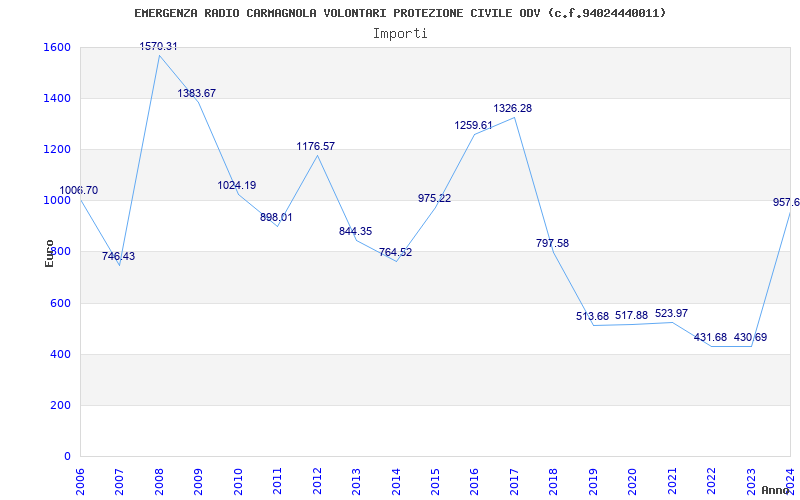Click the 1259.61 data label

pos(474,126)
